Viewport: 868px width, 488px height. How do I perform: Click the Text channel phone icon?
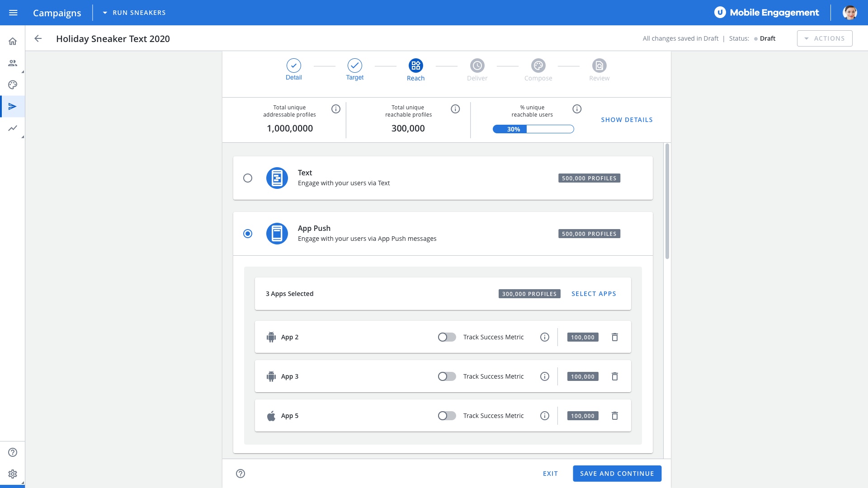277,178
